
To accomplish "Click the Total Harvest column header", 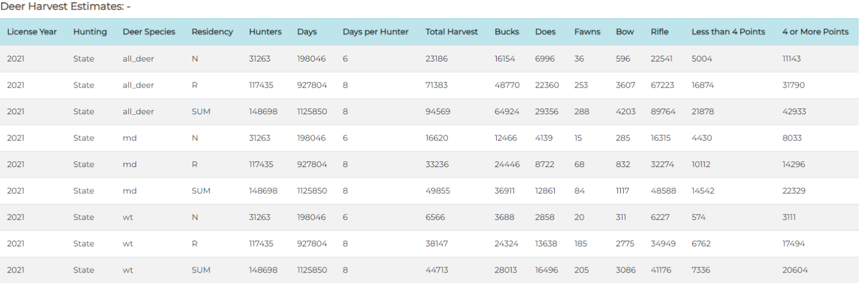I will click(x=451, y=32).
